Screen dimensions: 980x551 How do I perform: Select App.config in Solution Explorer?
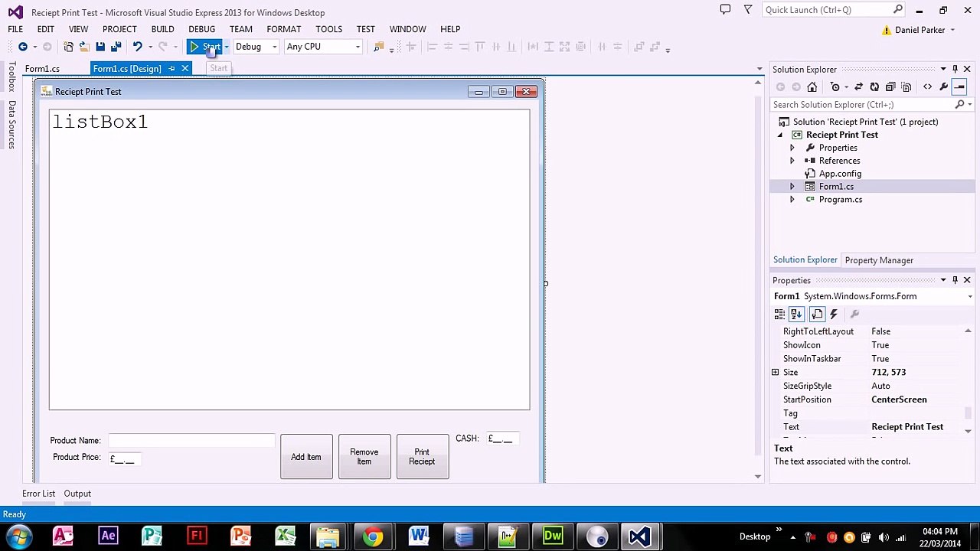[840, 174]
